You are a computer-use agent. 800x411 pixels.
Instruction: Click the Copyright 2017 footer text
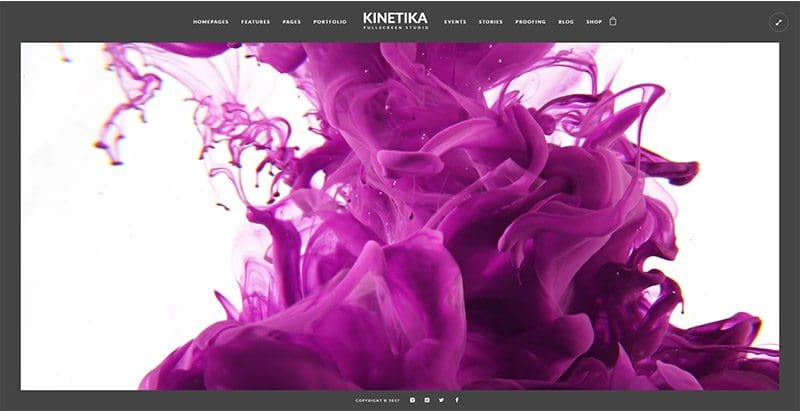click(378, 401)
